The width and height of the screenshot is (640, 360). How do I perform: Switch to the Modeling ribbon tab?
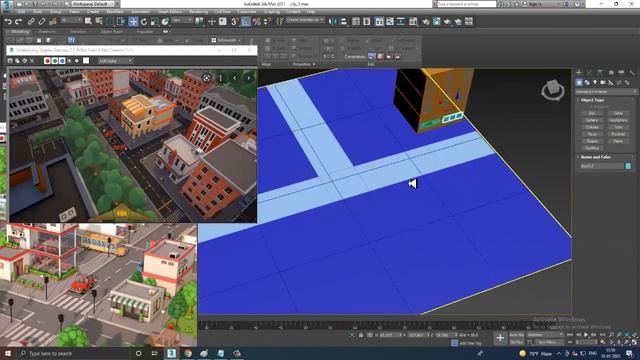click(20, 31)
